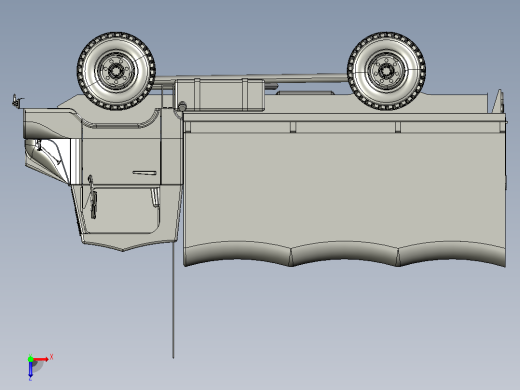Click the rear wheel's bolted hub

coord(386,71)
